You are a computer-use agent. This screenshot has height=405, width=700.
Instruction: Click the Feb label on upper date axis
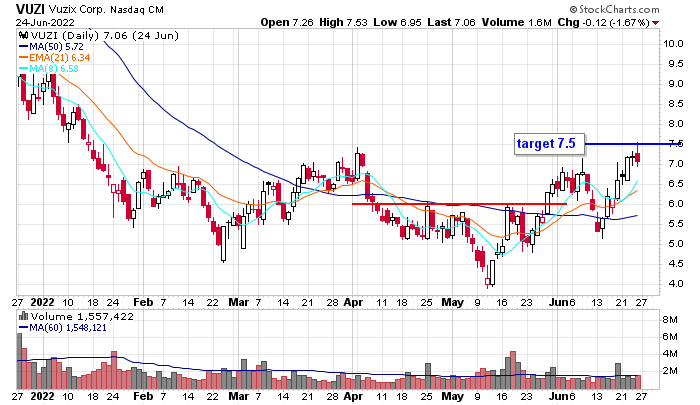(x=143, y=302)
